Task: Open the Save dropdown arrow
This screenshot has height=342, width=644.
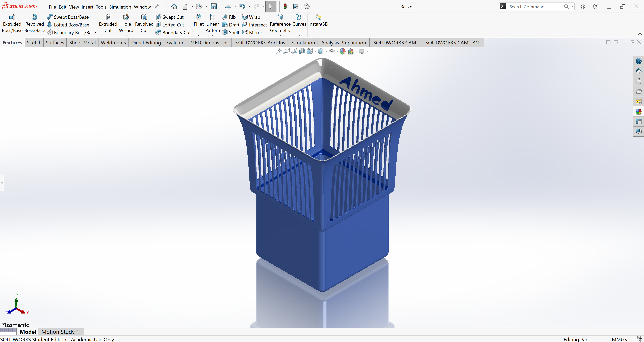Action: [221, 7]
